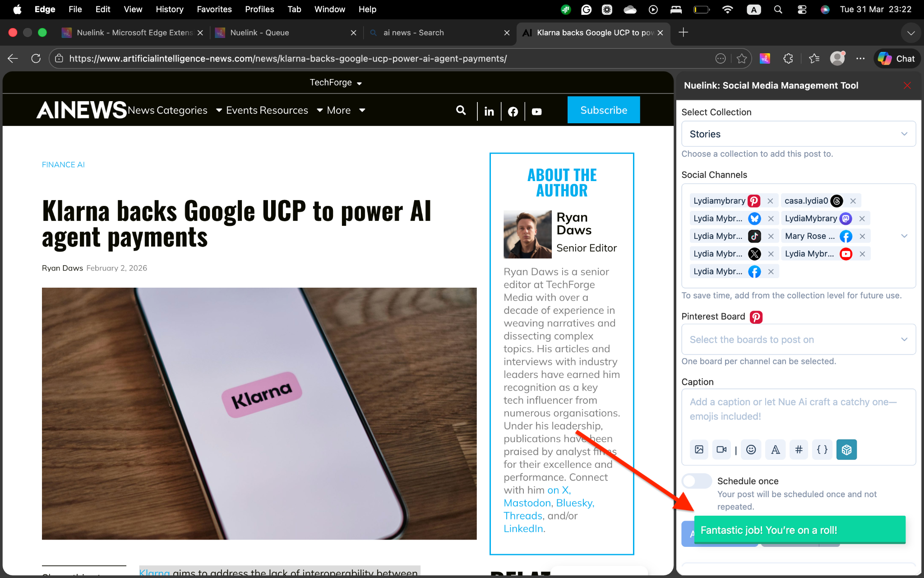Click the curly braces variables icon
This screenshot has width=924, height=578.
click(822, 449)
